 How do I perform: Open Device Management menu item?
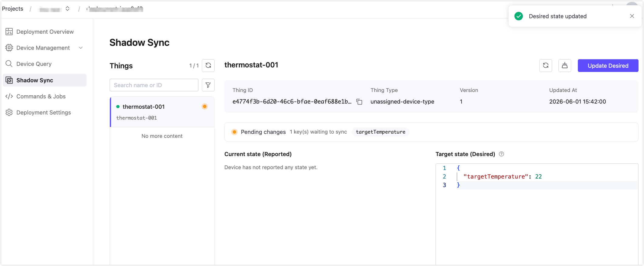coord(45,48)
